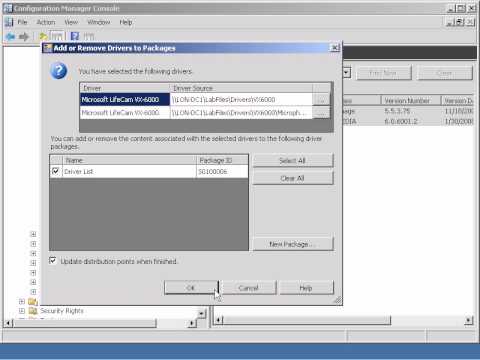Toggle the Driver List package checkbox

coord(56,171)
